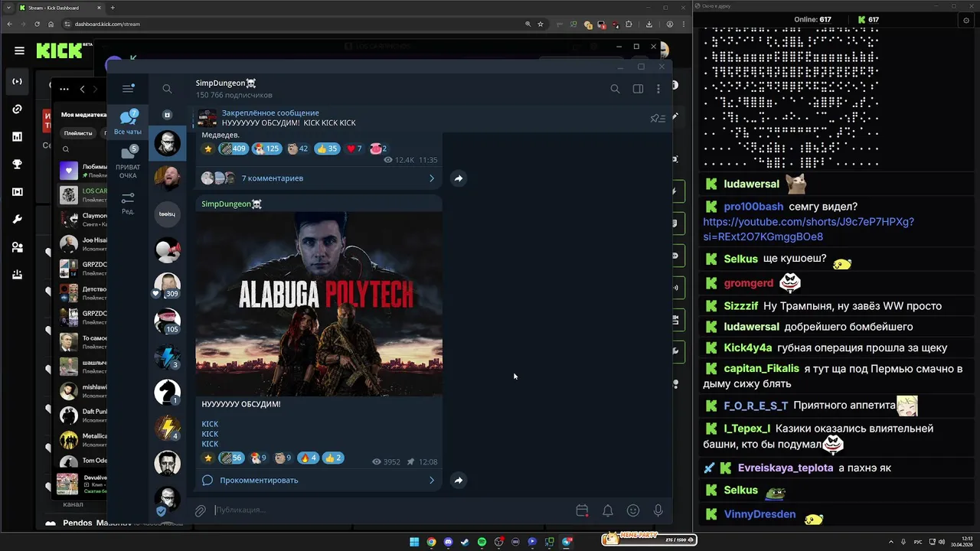
Task: Reload the Kick dashboard page
Action: click(38, 24)
